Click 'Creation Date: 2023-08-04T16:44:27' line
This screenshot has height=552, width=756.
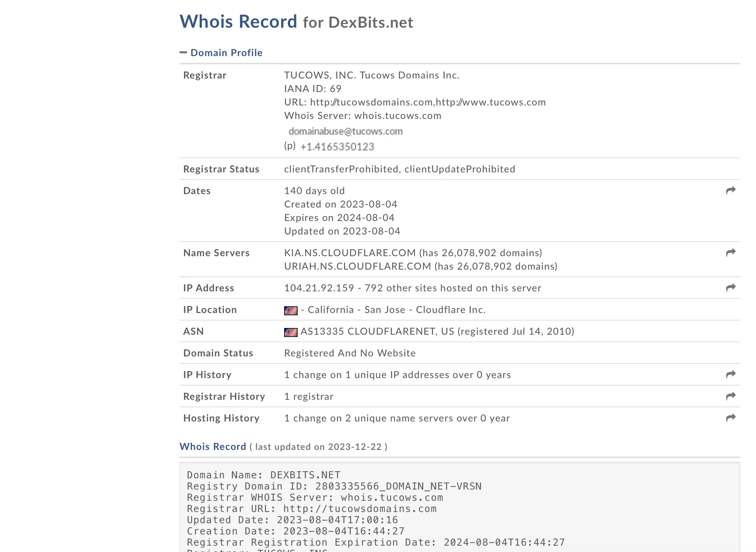296,531
